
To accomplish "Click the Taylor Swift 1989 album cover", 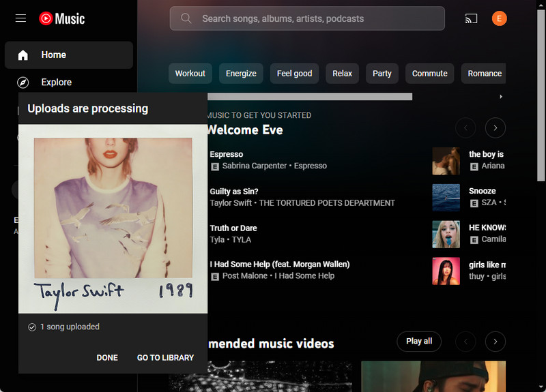I will (x=113, y=219).
